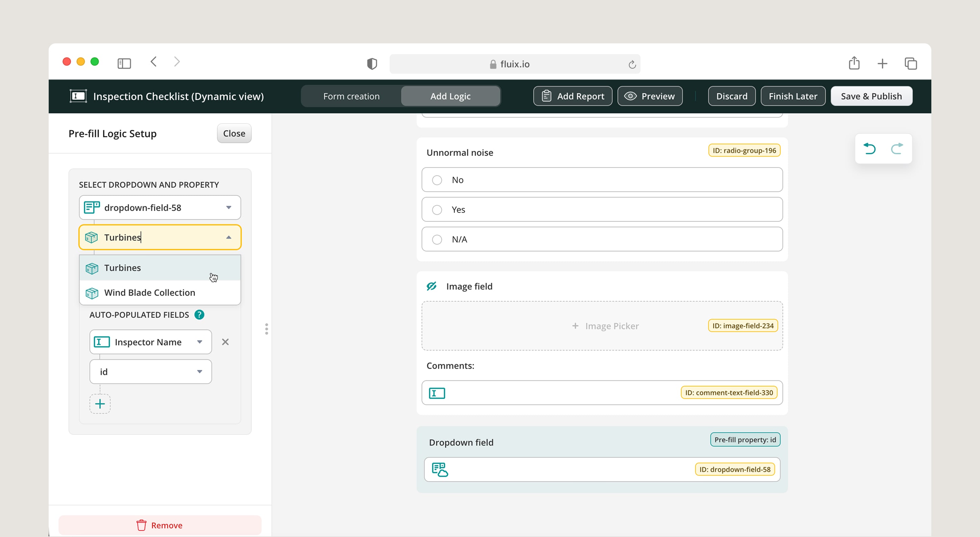Click the Dropdown field input box
The width and height of the screenshot is (980, 537).
602,470
